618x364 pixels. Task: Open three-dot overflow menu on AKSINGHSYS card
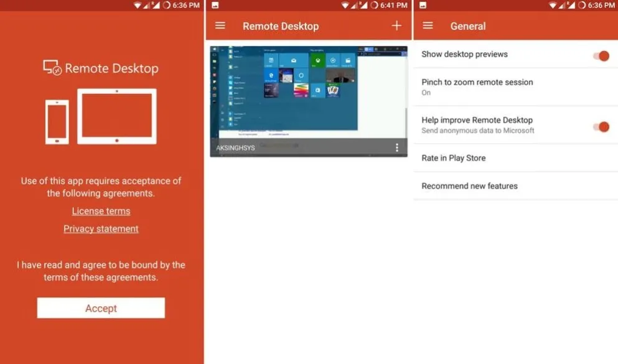coord(397,147)
